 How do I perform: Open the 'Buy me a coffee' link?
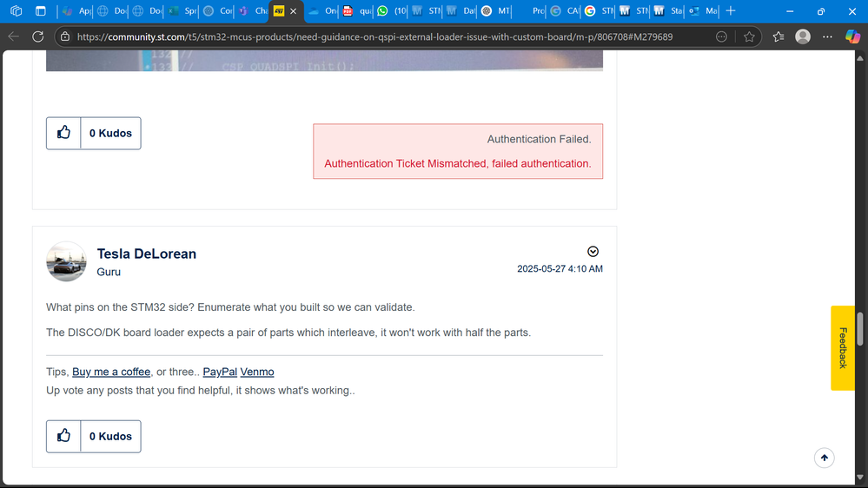click(x=111, y=372)
